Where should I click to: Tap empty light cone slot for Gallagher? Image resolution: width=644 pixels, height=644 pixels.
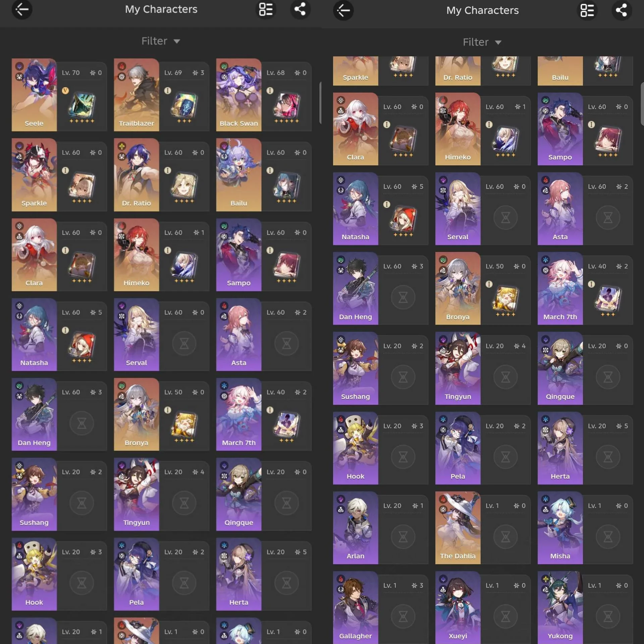pos(403,616)
